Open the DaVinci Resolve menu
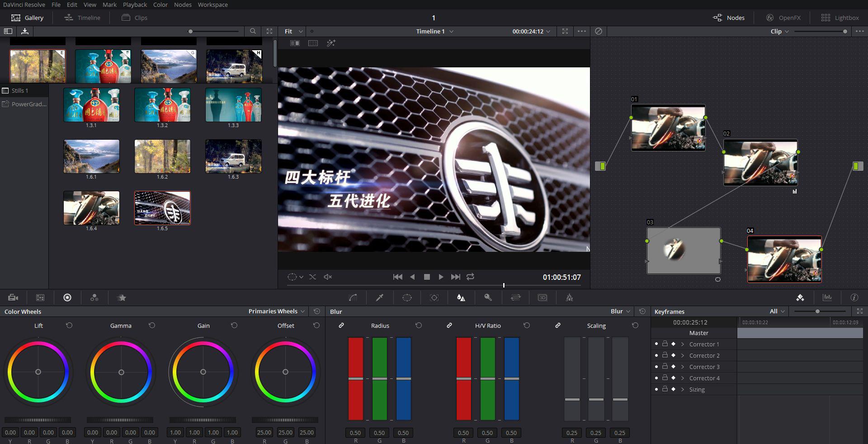 pos(24,5)
